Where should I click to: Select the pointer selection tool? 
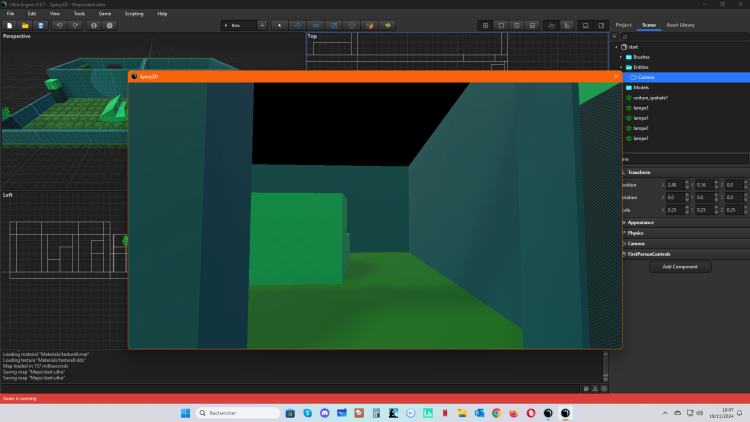coord(280,25)
